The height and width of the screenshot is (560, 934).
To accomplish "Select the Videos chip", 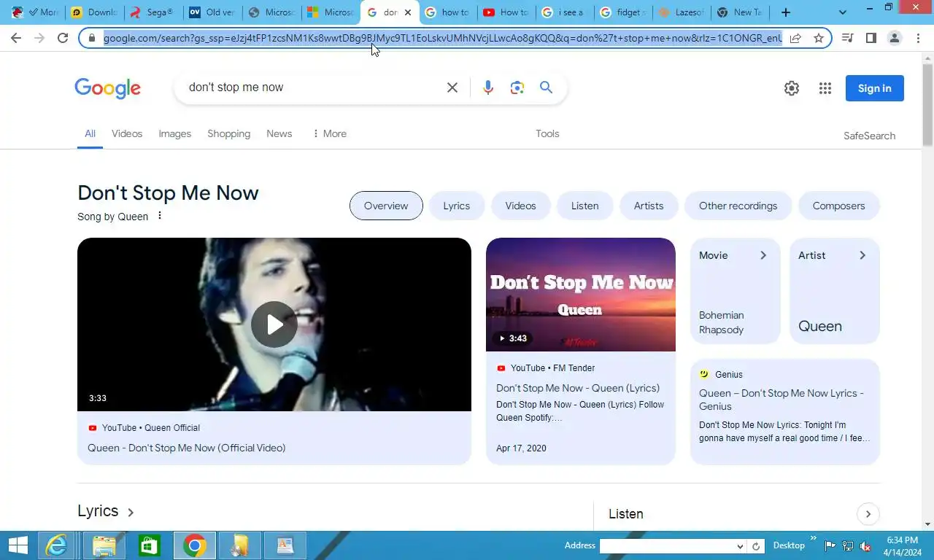I will [521, 206].
